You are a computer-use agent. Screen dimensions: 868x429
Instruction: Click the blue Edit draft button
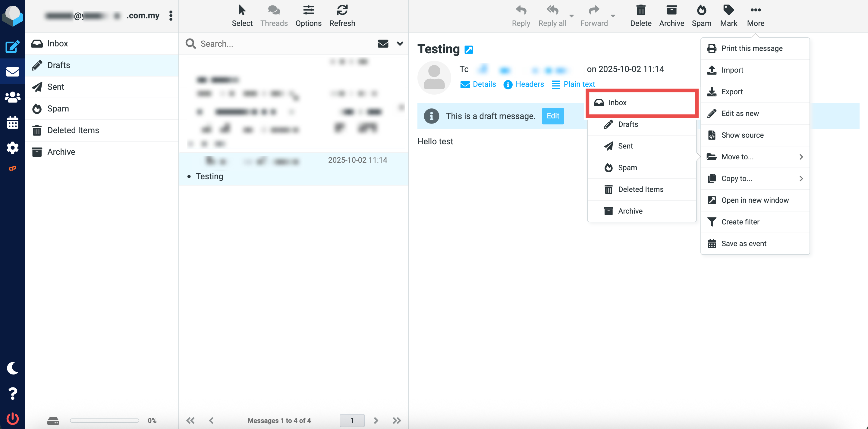553,116
